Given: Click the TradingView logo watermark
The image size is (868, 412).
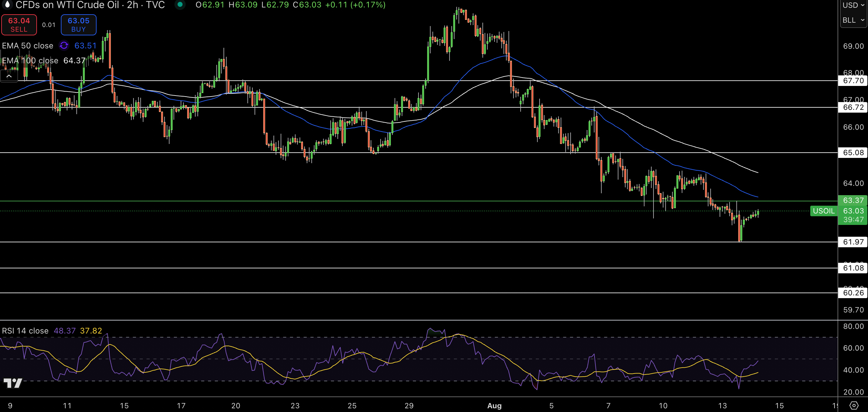Looking at the screenshot, I should 13,383.
